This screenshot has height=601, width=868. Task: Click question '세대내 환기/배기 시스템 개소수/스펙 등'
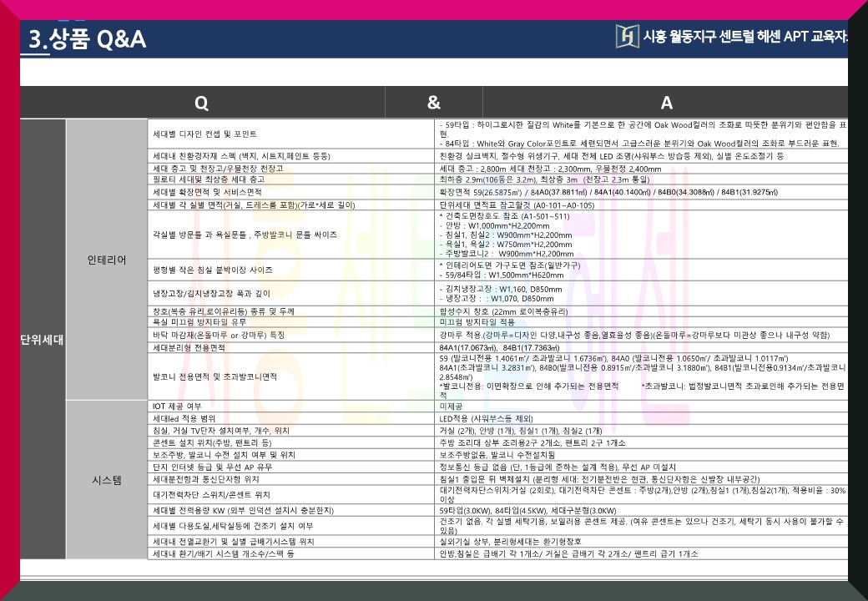[x=223, y=553]
